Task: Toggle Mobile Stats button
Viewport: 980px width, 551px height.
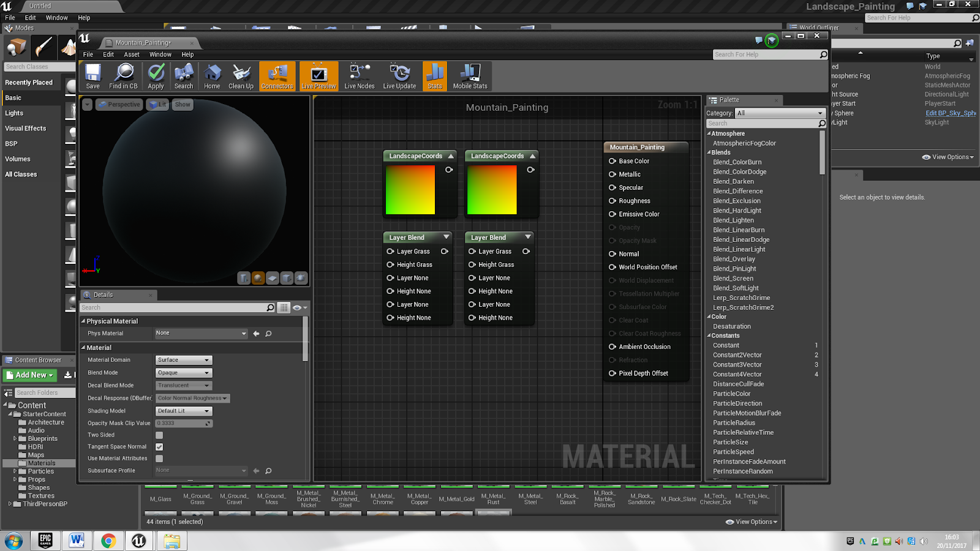Action: click(470, 77)
